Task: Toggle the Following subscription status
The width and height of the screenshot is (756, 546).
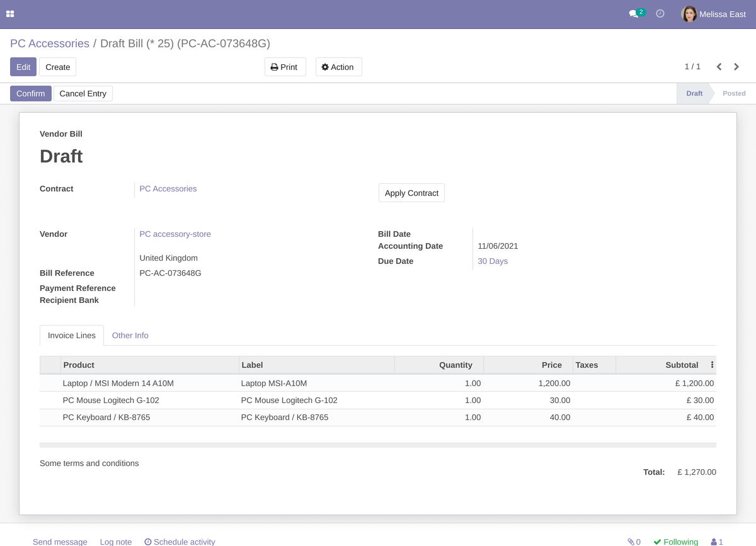Action: click(676, 542)
